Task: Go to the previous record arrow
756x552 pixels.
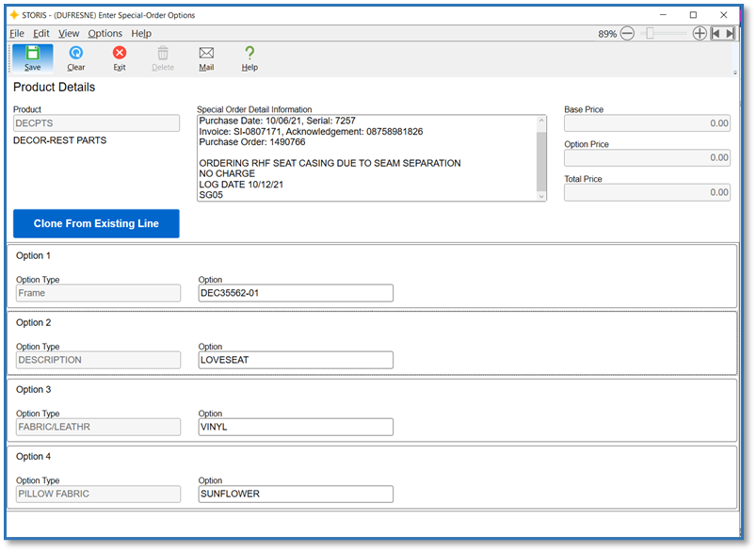Action: point(716,33)
